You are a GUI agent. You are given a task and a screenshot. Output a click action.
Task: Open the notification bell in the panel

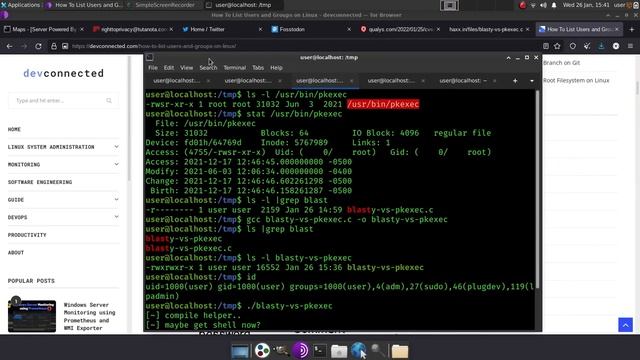click(554, 5)
